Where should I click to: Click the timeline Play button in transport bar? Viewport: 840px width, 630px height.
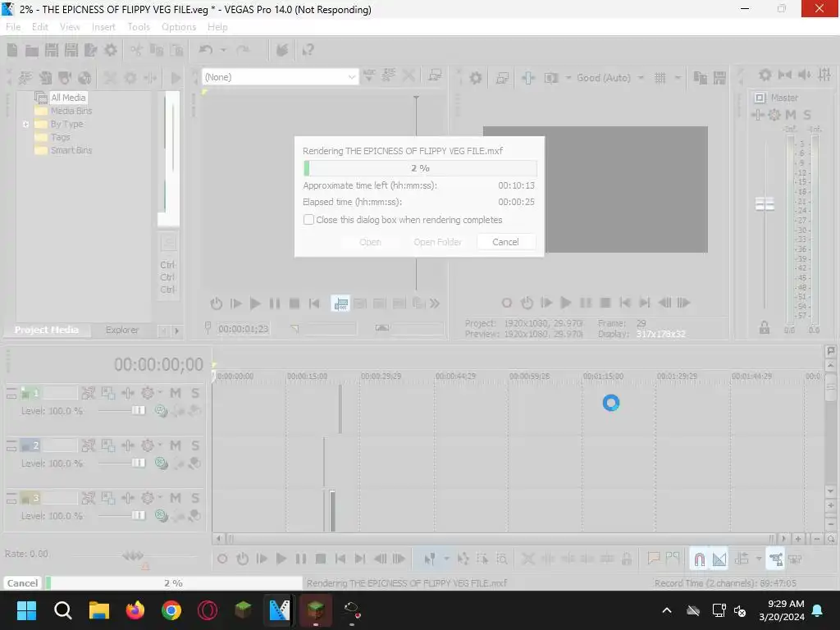(x=281, y=559)
